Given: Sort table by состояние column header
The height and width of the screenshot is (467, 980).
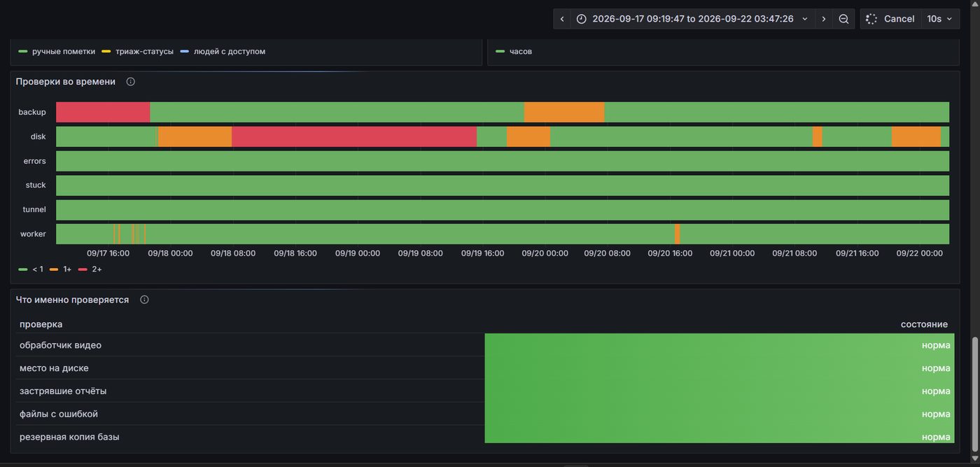Looking at the screenshot, I should tap(924, 324).
